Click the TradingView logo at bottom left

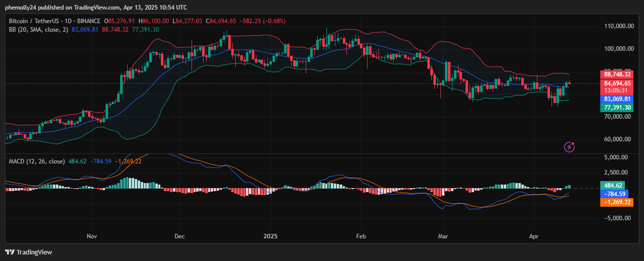29,252
